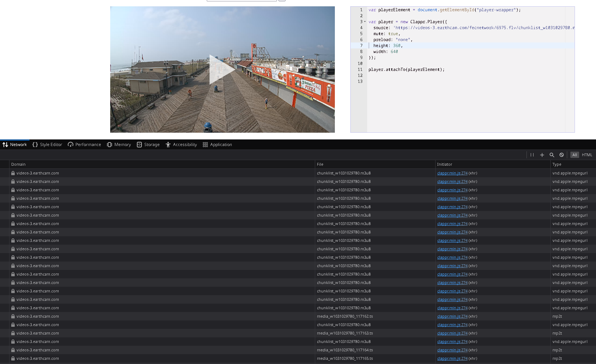Click the Style Editor curly-braces icon
596x364 pixels.
(x=35, y=144)
